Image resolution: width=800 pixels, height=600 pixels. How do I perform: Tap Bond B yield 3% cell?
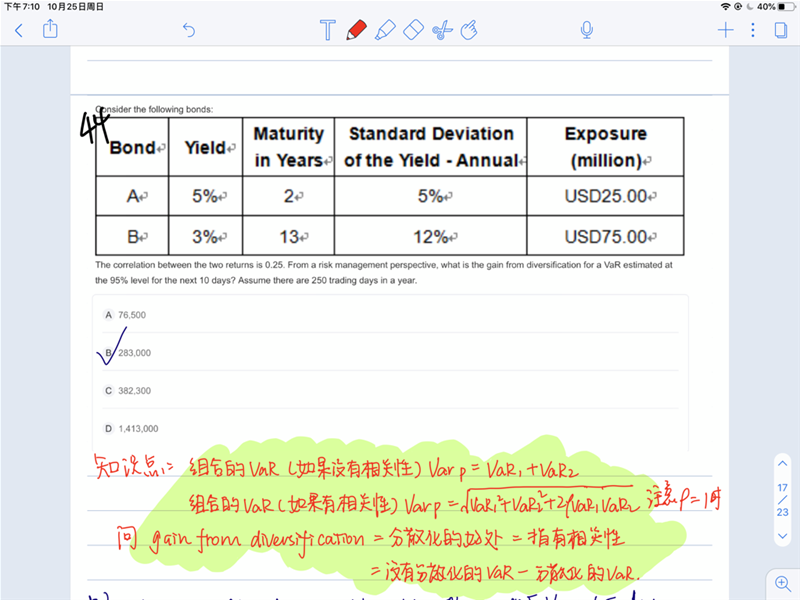coord(206,236)
